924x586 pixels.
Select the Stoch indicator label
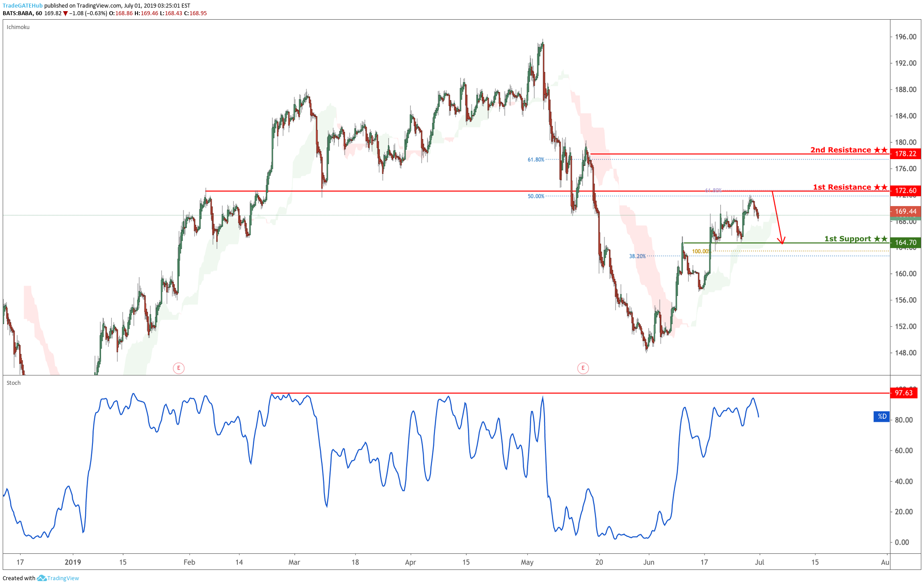(x=13, y=383)
